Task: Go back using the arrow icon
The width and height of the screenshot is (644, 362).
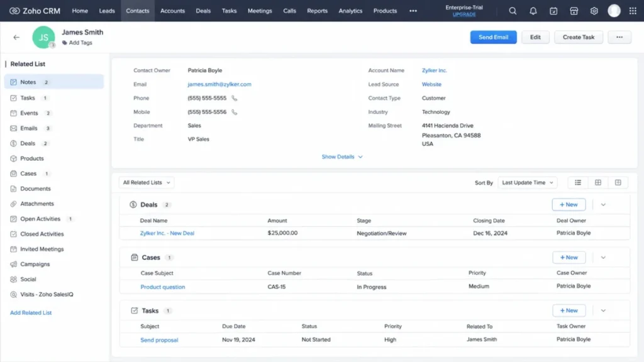Action: (16, 37)
